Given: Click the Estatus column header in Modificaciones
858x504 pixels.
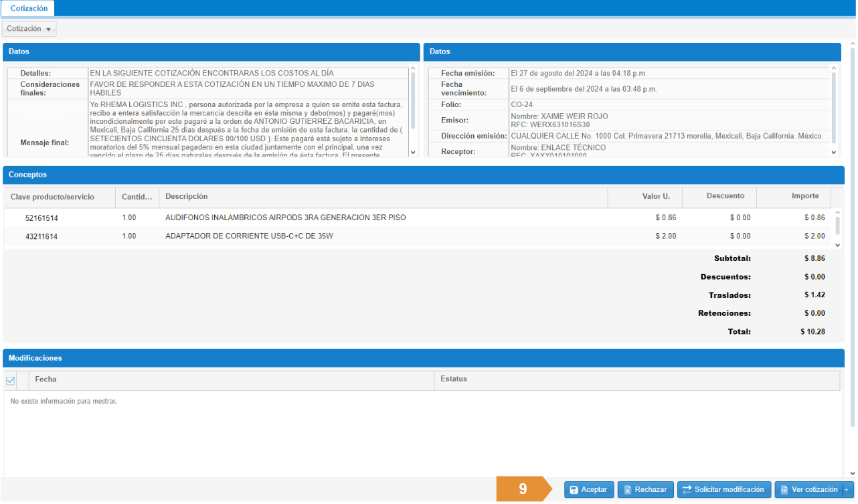Looking at the screenshot, I should pos(454,380).
